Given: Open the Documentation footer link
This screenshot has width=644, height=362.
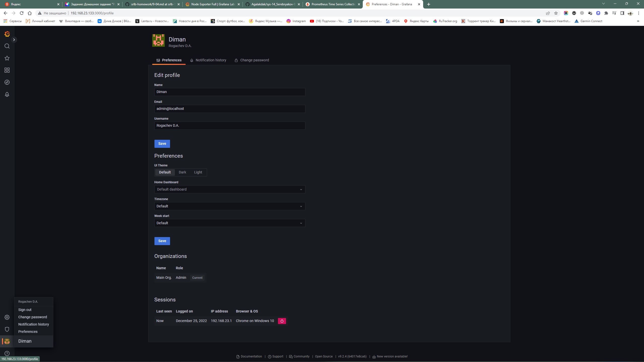Looking at the screenshot, I should (251, 356).
